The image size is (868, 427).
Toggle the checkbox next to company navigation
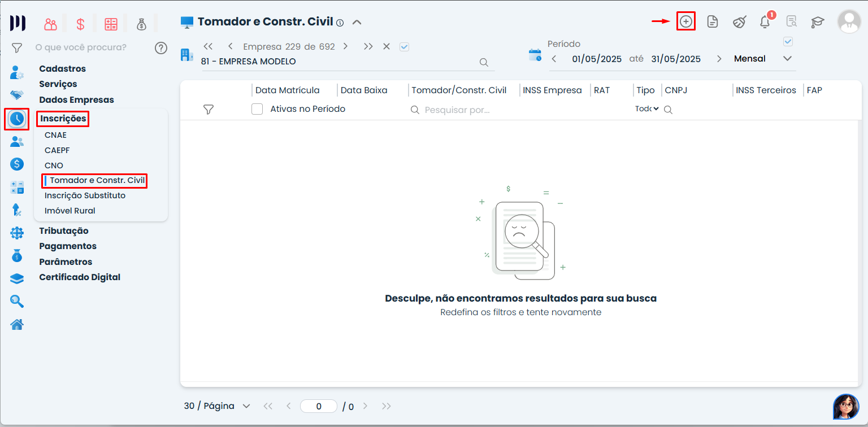point(404,47)
